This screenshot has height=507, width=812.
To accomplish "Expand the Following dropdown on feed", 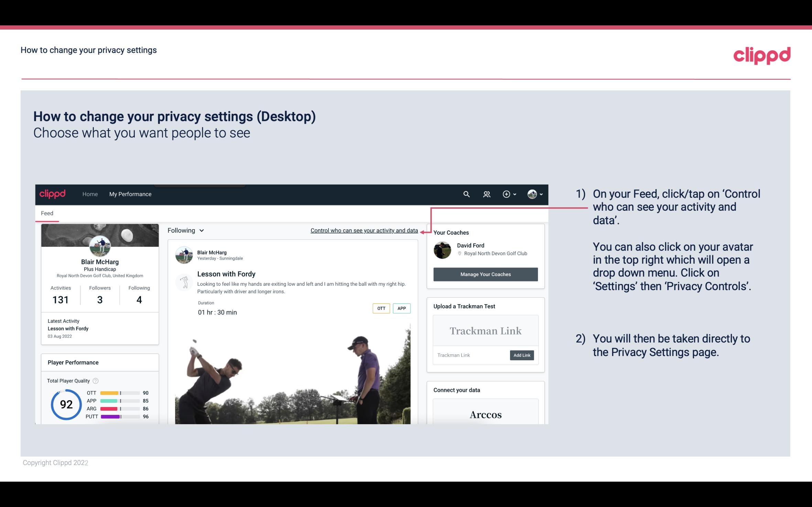I will (185, 230).
